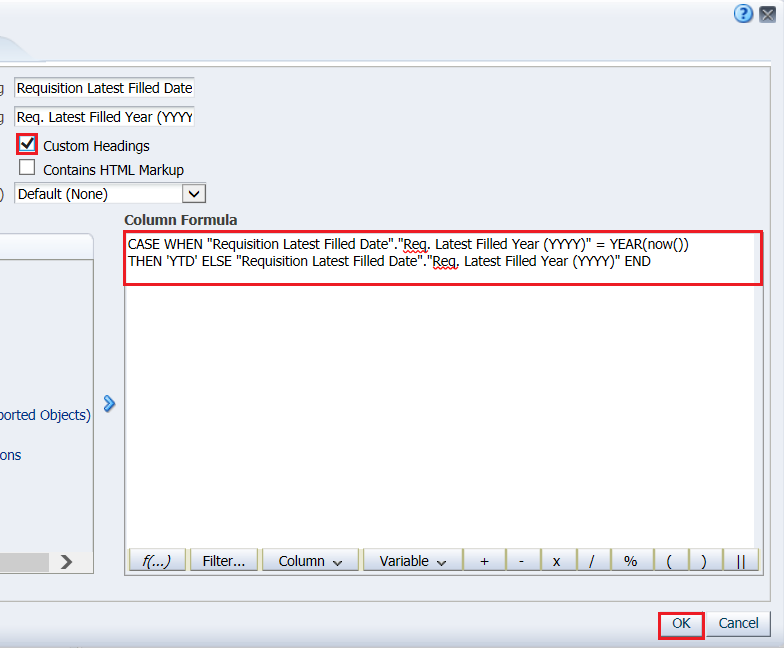This screenshot has width=784, height=648.
Task: Click Cancel to discard changes
Action: tap(738, 624)
